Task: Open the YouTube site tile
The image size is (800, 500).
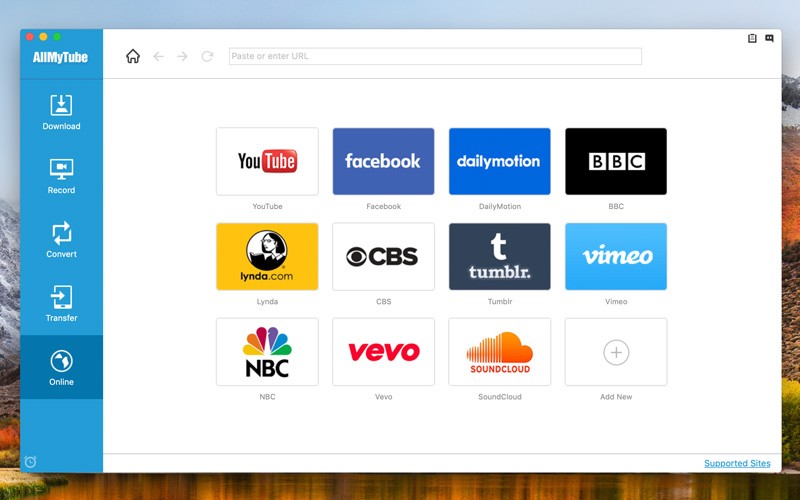Action: coord(267,161)
